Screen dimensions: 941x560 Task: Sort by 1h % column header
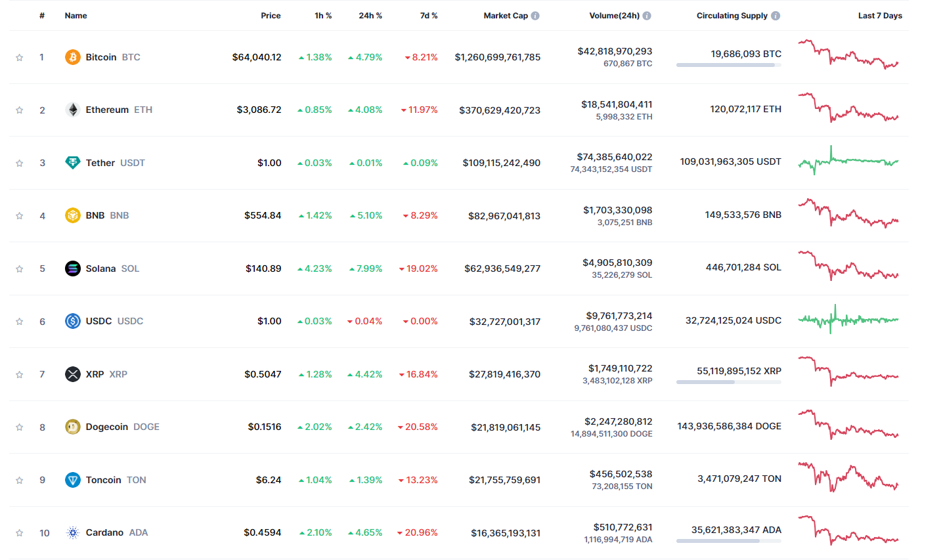(323, 16)
